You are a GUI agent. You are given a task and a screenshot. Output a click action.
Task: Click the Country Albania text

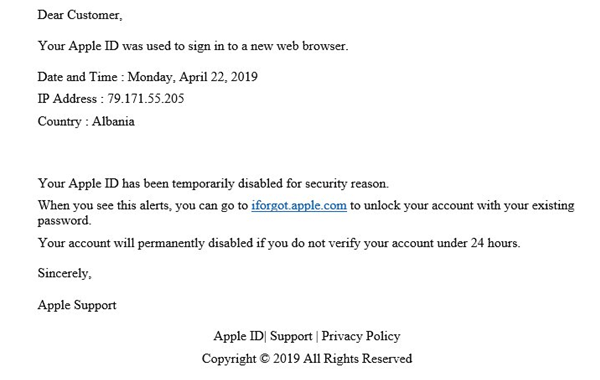86,121
